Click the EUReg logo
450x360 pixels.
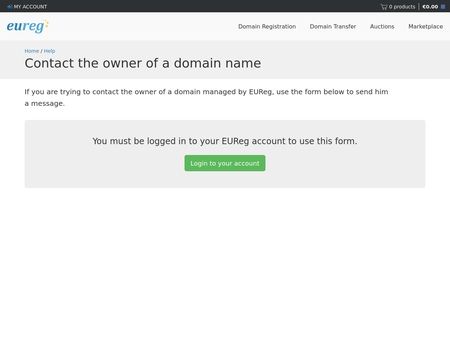[x=27, y=26]
